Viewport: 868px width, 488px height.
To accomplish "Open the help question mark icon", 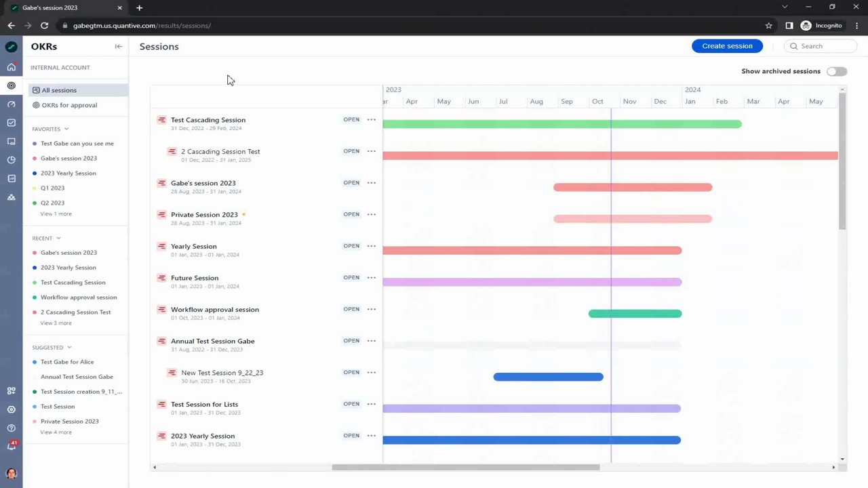I will click(11, 428).
